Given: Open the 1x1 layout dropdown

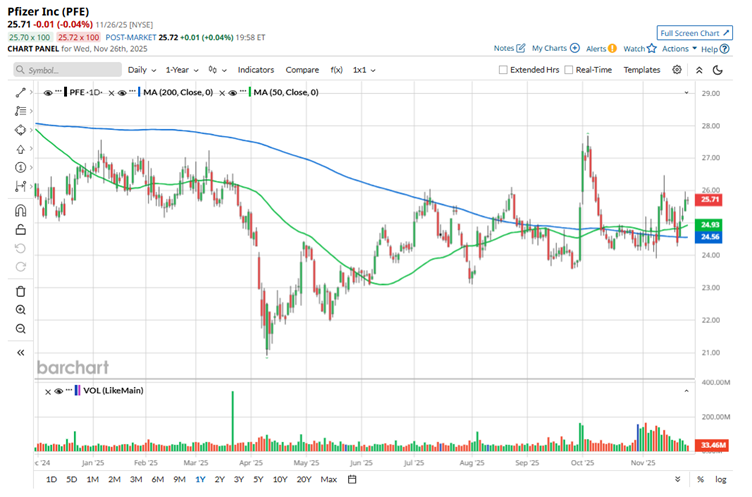Looking at the screenshot, I should coord(364,70).
